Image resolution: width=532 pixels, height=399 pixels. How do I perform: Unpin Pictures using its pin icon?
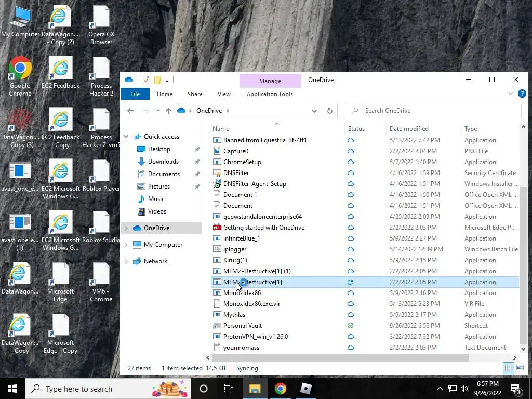tap(197, 187)
